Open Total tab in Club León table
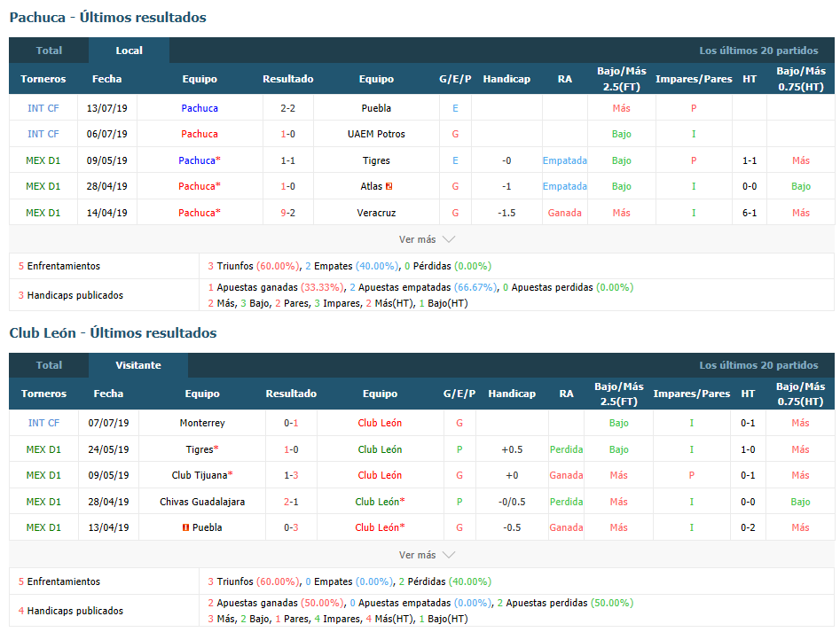This screenshot has width=840, height=632. pyautogui.click(x=49, y=365)
